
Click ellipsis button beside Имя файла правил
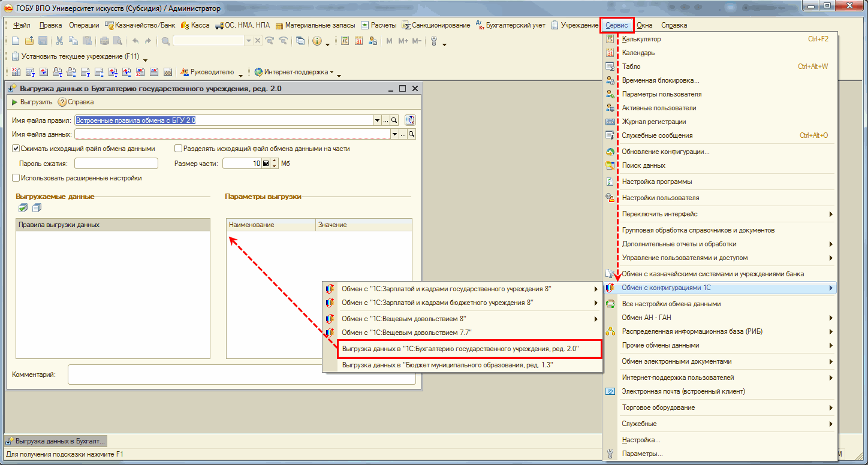(x=386, y=120)
